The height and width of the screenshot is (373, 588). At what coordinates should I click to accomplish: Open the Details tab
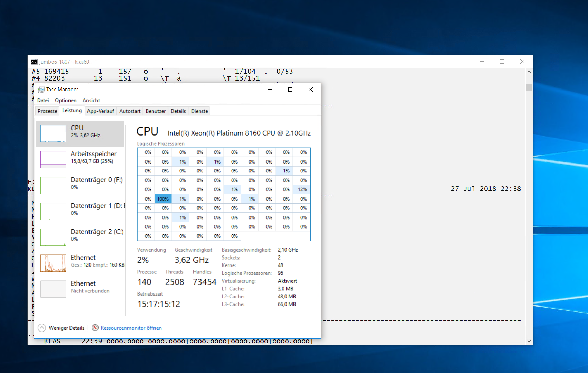178,111
